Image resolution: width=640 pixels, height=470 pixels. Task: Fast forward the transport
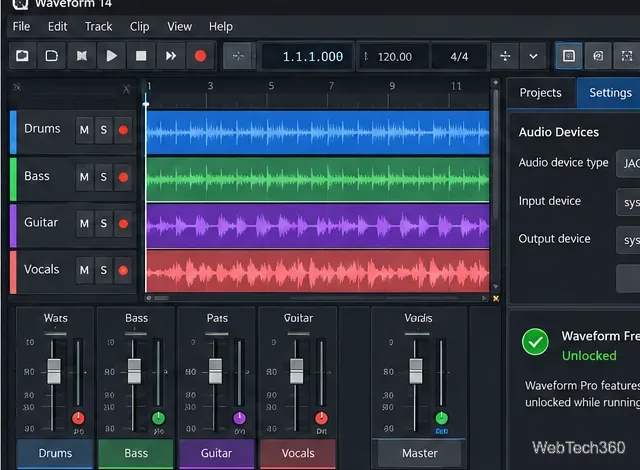pos(171,56)
